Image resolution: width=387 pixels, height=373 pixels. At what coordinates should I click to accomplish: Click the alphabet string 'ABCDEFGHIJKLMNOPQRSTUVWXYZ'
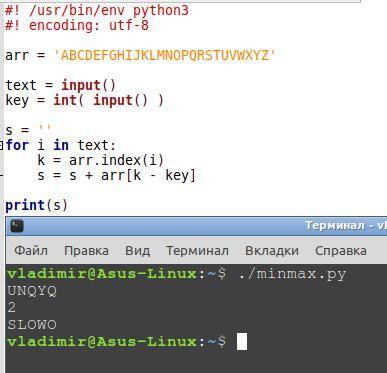[x=165, y=55]
